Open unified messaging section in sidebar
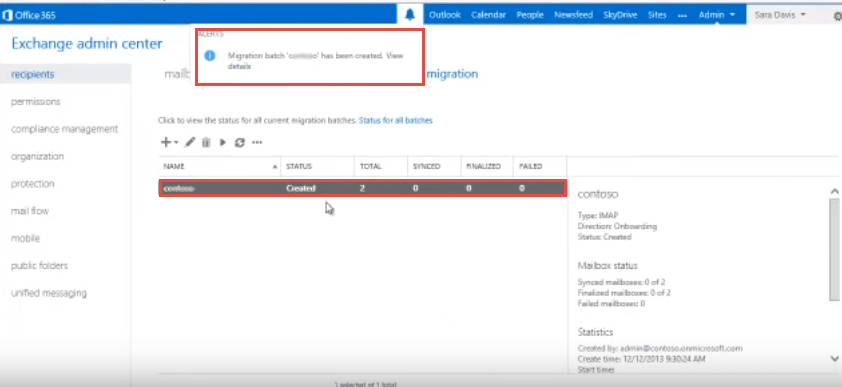 (x=49, y=293)
